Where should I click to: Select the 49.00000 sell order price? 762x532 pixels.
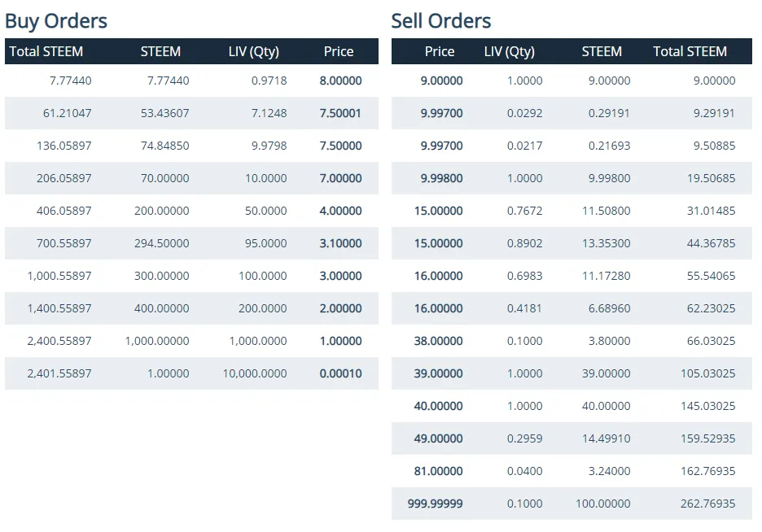tap(438, 438)
